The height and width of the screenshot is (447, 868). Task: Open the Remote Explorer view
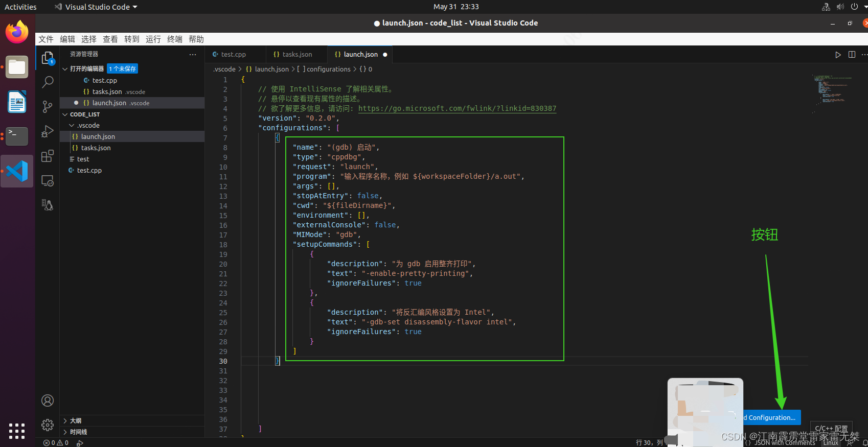tap(48, 181)
